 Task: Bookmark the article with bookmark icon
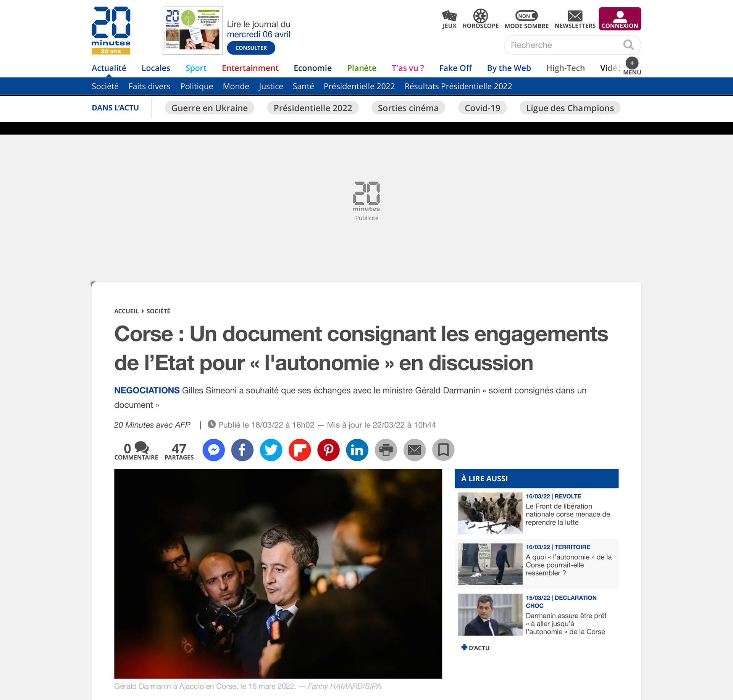pos(443,450)
